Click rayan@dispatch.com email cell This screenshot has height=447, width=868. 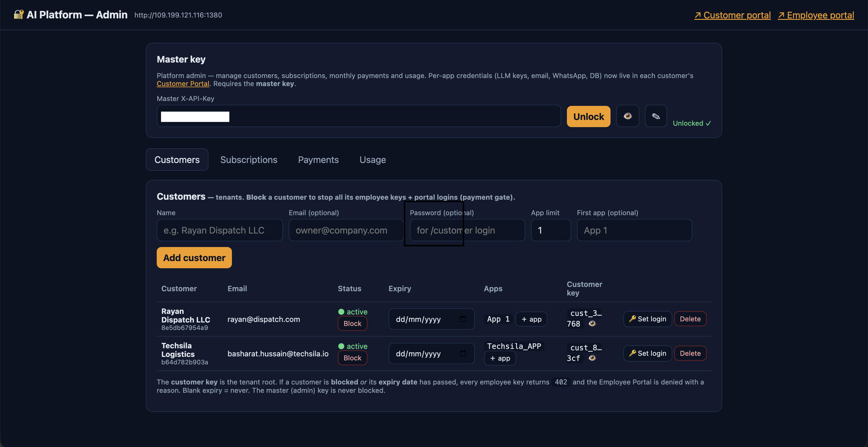(x=263, y=319)
